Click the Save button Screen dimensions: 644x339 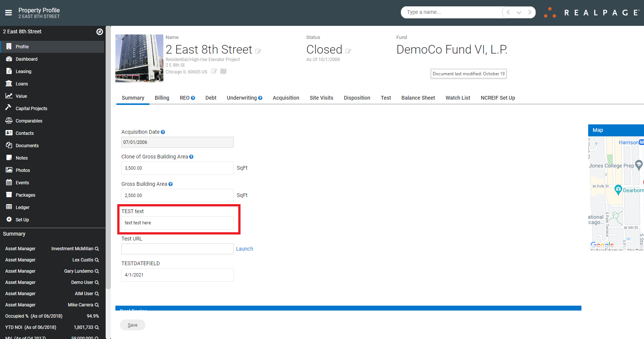(x=132, y=325)
